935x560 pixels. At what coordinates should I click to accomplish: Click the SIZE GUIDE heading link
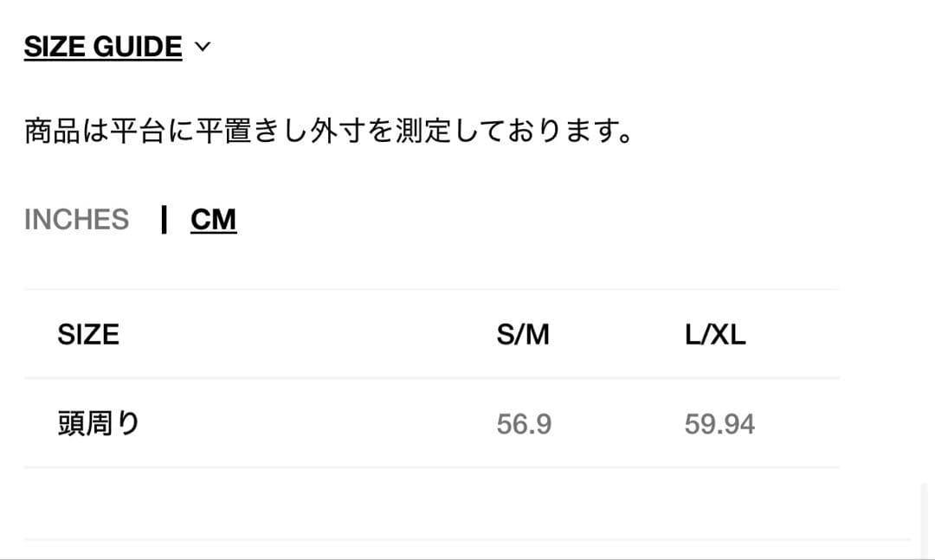(103, 47)
